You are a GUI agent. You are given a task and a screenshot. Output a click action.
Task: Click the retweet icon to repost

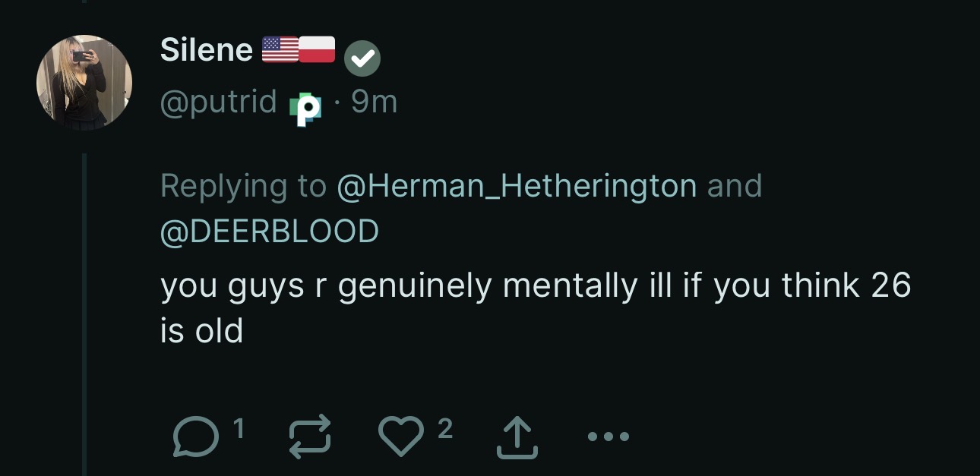click(x=308, y=437)
